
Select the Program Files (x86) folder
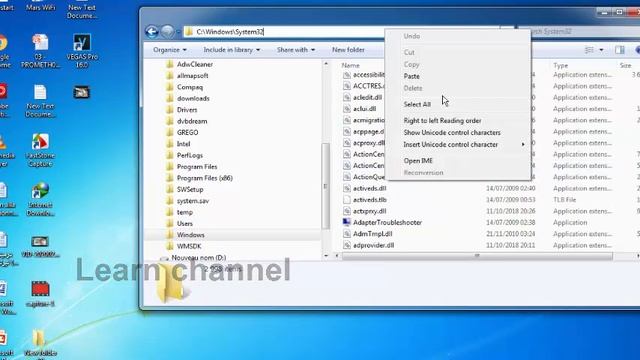[x=204, y=178]
